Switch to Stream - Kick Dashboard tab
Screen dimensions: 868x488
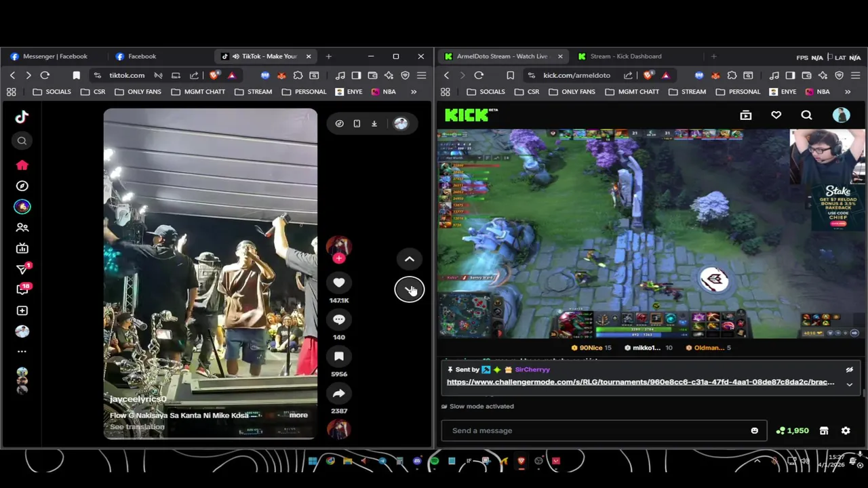click(626, 56)
